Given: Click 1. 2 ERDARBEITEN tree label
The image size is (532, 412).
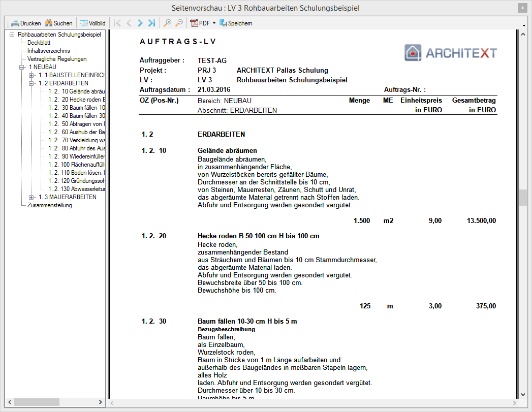Looking at the screenshot, I should (x=64, y=83).
